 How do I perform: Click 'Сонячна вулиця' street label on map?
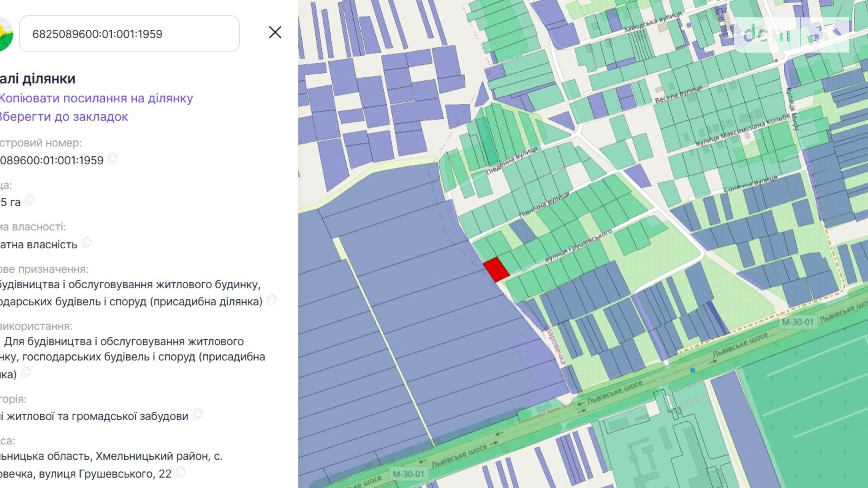point(750,183)
